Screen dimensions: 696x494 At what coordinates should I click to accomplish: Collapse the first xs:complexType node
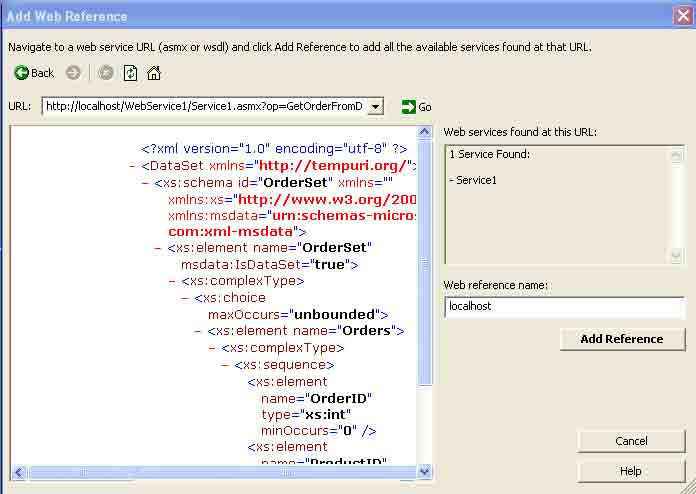172,281
